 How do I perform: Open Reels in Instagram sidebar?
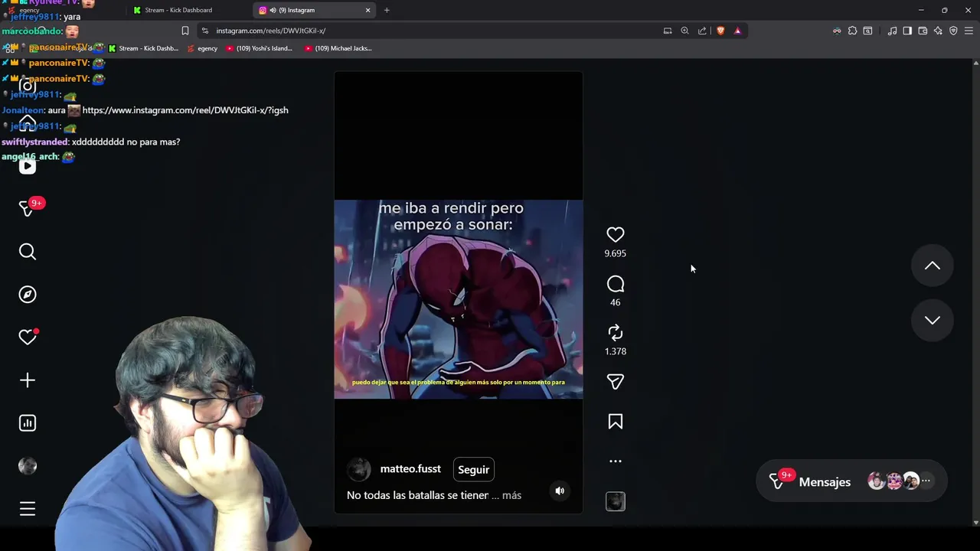tap(28, 166)
